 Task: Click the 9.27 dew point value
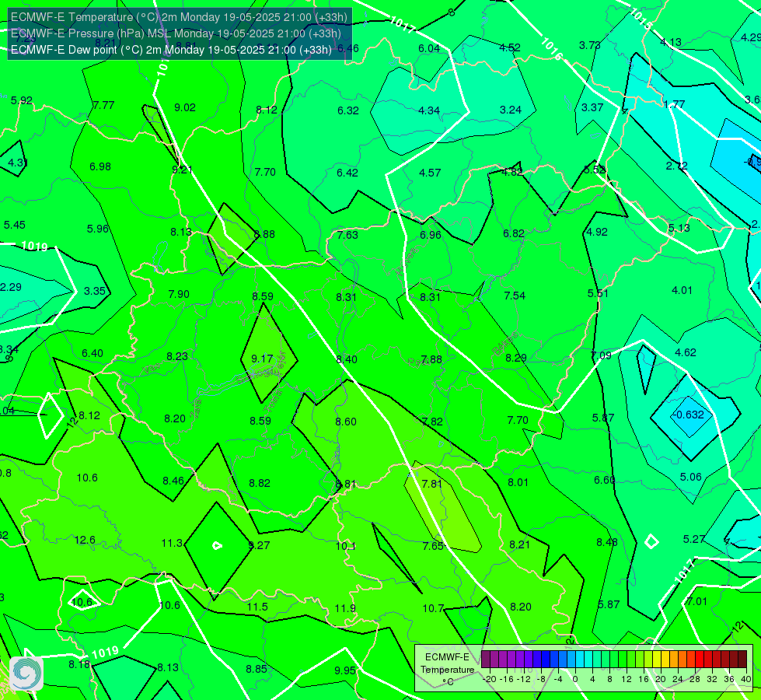259,545
